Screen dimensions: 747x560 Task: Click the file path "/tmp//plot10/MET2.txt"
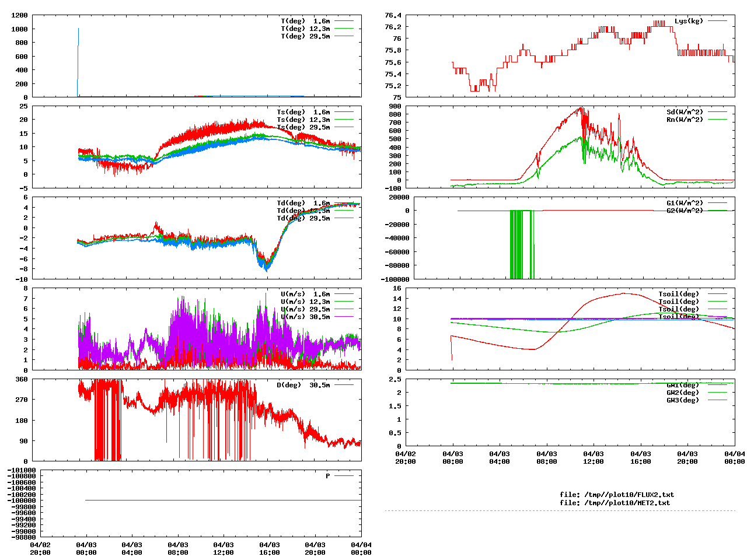point(627,502)
